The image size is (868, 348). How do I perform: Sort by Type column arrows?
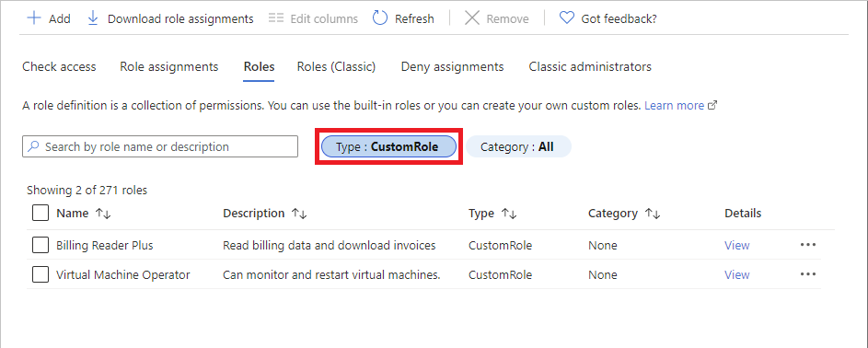point(509,214)
